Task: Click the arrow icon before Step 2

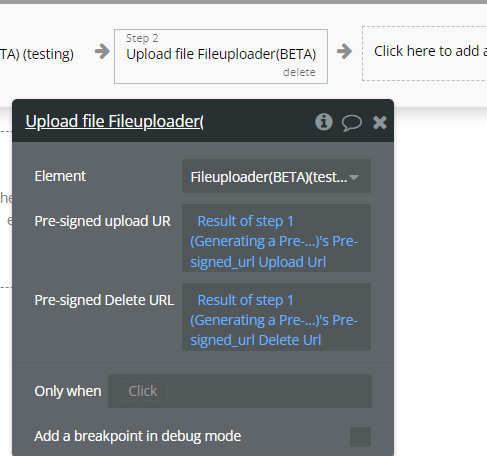Action: 102,51
